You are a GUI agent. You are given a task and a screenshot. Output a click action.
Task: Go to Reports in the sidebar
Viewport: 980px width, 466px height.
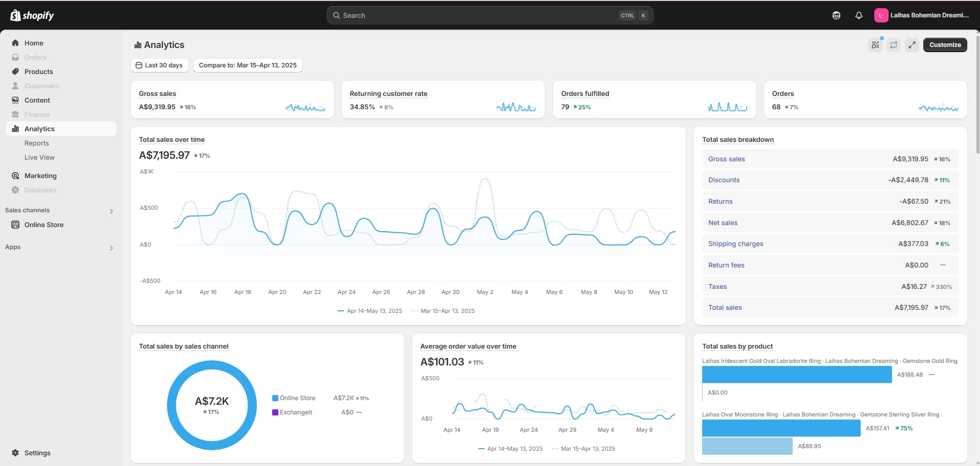[x=37, y=143]
